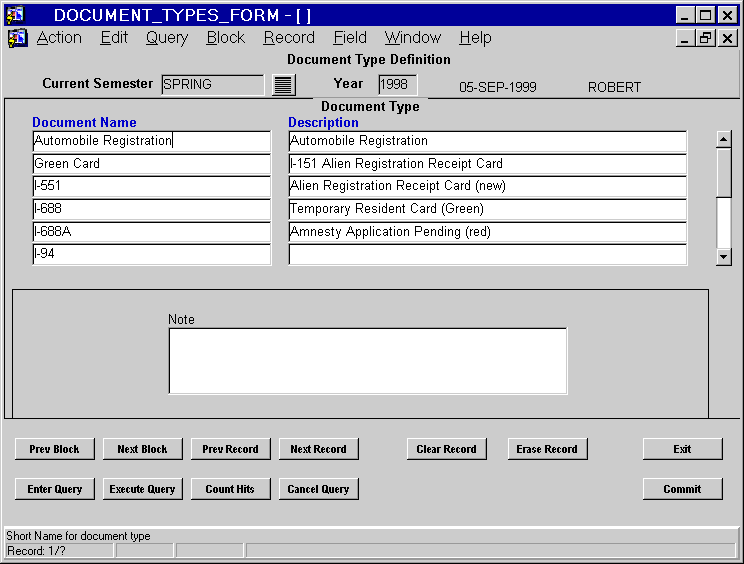Image resolution: width=744 pixels, height=564 pixels.
Task: Click the Prev Block button
Action: pos(55,449)
